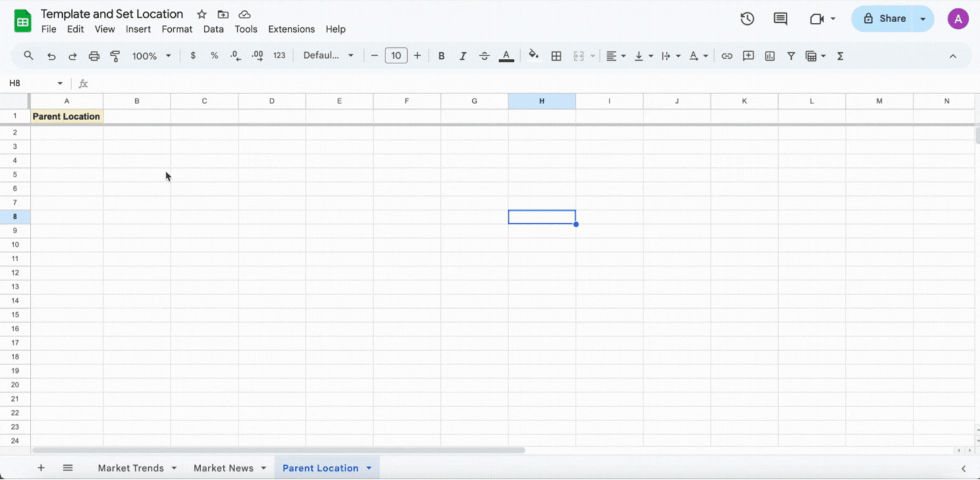Redo the last action
Image resolution: width=980 pixels, height=480 pixels.
pyautogui.click(x=73, y=56)
